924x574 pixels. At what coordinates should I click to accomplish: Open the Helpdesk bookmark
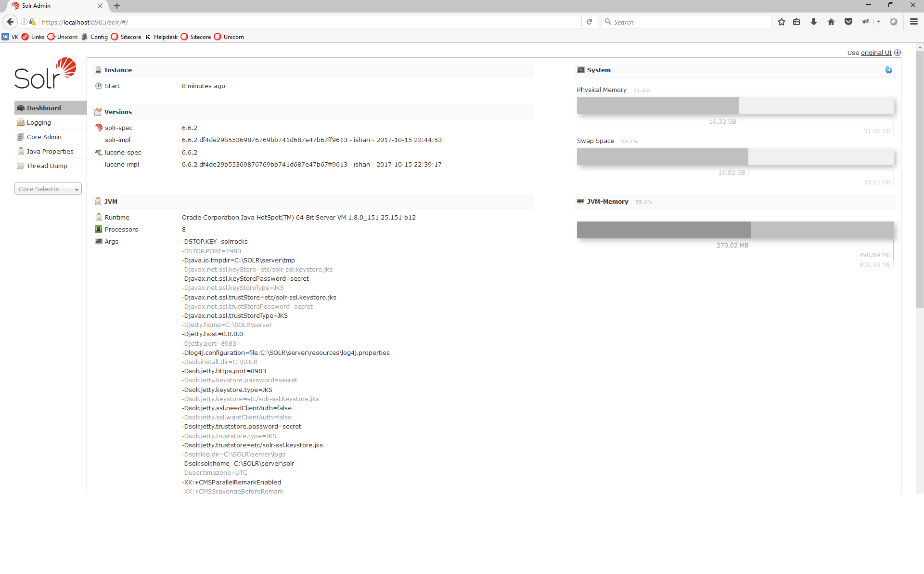click(x=165, y=37)
